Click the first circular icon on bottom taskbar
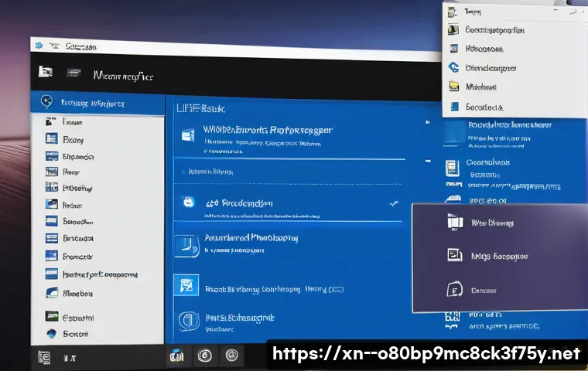Screen dimensions: 588x371 click(x=205, y=356)
